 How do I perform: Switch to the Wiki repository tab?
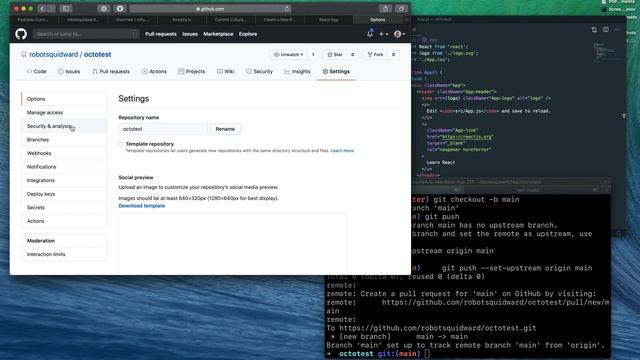tap(226, 71)
